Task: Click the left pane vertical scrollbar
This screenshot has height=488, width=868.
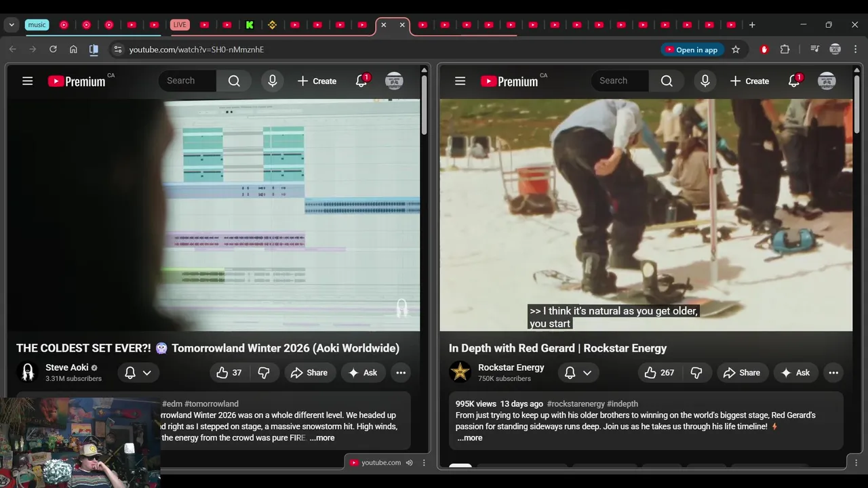Action: (424, 105)
